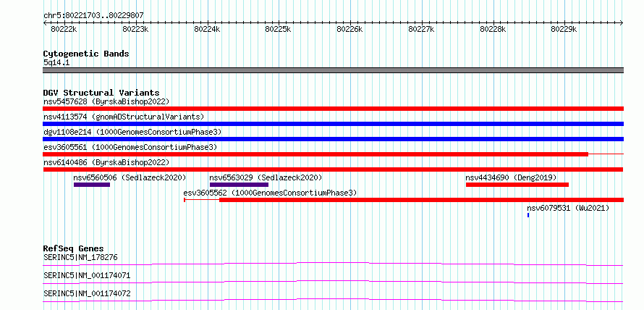Select the tiny blue marker for nsv6079531

(528, 215)
